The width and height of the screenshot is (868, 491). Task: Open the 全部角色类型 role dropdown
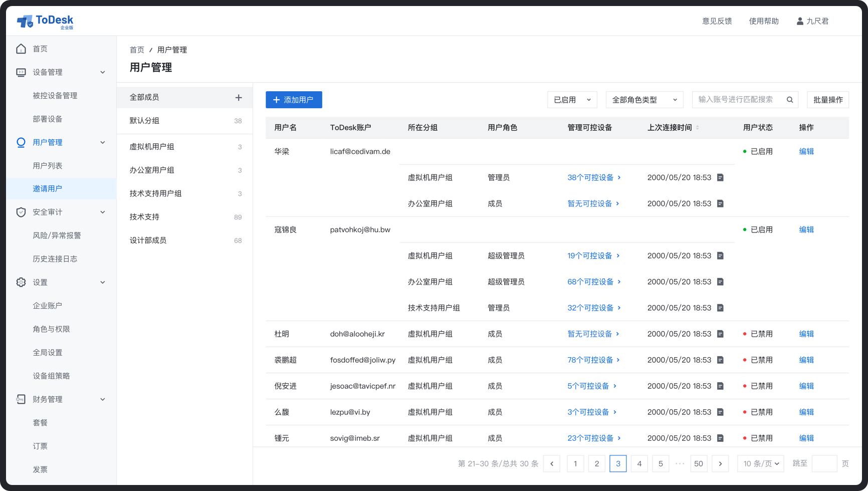click(x=644, y=100)
